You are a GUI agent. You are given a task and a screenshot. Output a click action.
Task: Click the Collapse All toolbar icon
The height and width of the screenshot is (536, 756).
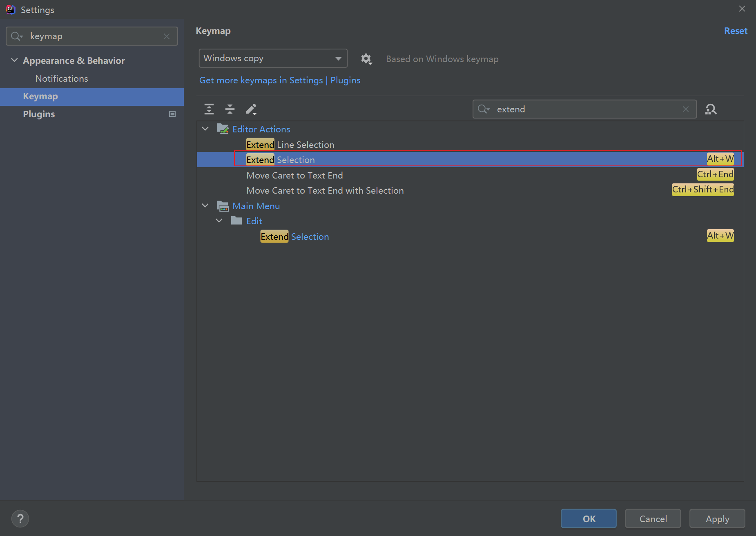click(230, 109)
